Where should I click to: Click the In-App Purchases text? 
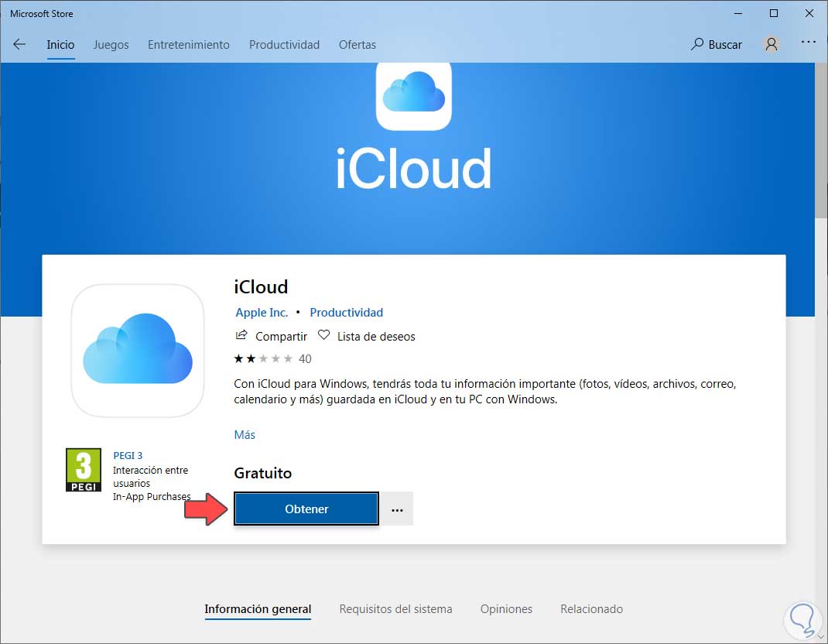(x=152, y=497)
